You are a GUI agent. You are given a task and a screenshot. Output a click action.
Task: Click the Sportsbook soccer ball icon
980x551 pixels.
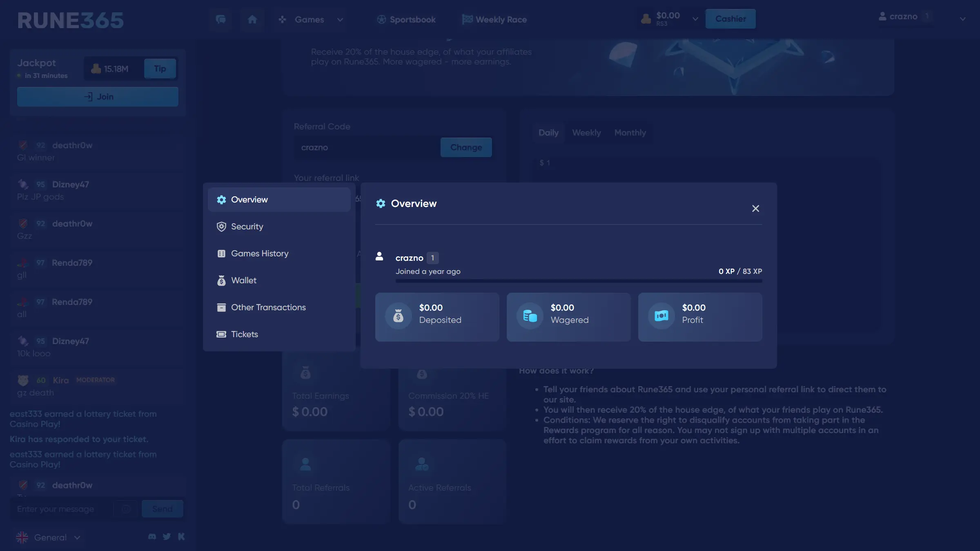point(381,20)
